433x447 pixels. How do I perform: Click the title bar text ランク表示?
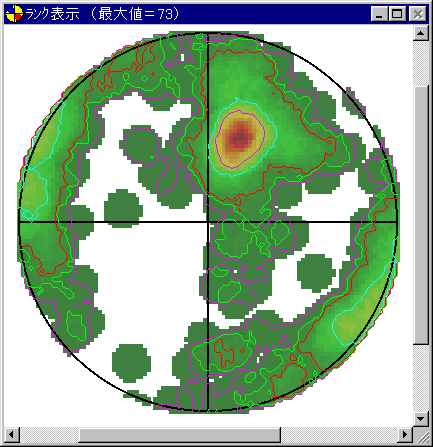53,14
